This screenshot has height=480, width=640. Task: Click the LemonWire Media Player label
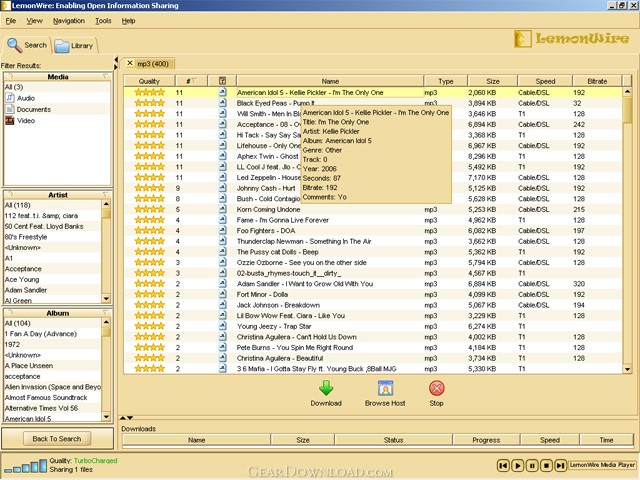pos(602,465)
